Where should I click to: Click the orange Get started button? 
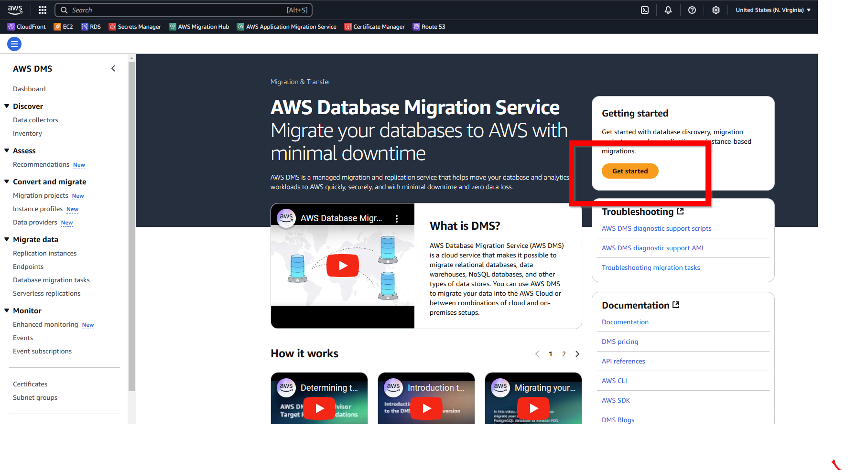click(630, 171)
